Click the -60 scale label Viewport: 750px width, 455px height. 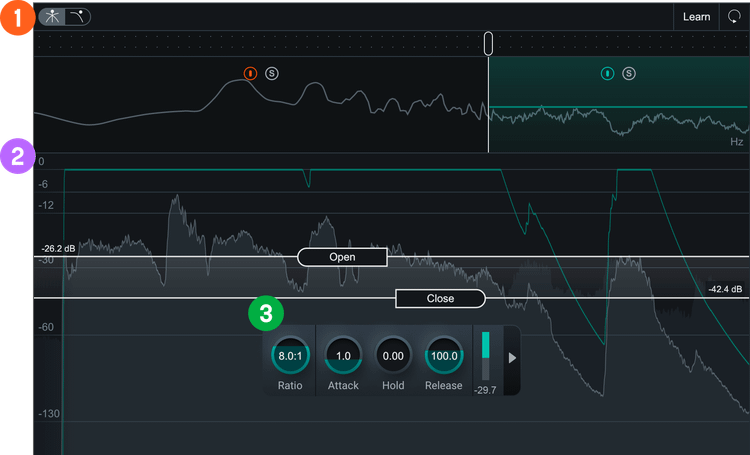[x=46, y=327]
